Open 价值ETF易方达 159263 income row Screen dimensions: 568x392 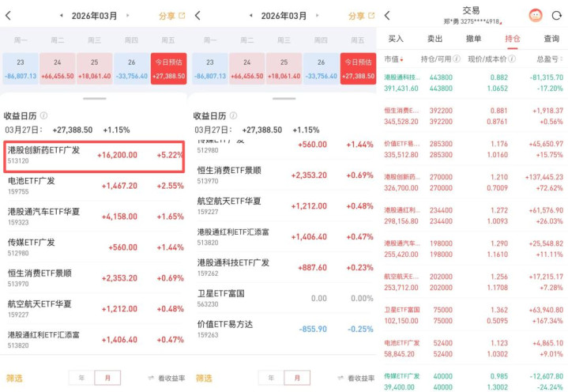tap(284, 329)
